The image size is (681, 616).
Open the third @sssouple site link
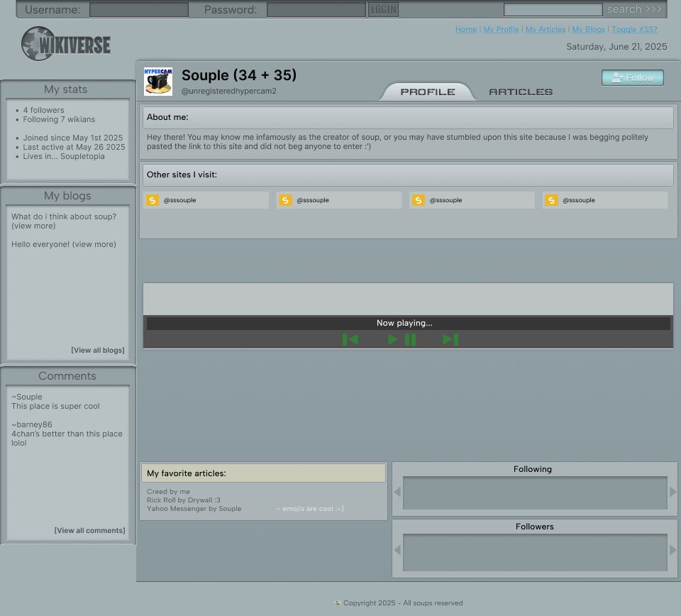pos(472,200)
